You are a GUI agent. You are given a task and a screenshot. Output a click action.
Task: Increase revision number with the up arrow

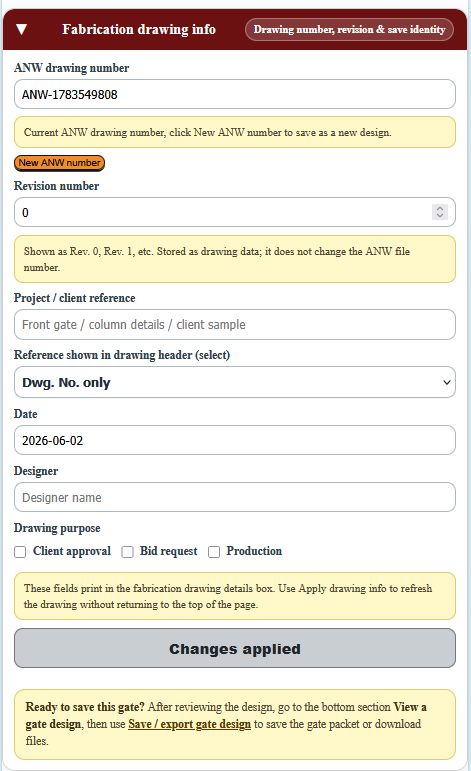(440, 208)
